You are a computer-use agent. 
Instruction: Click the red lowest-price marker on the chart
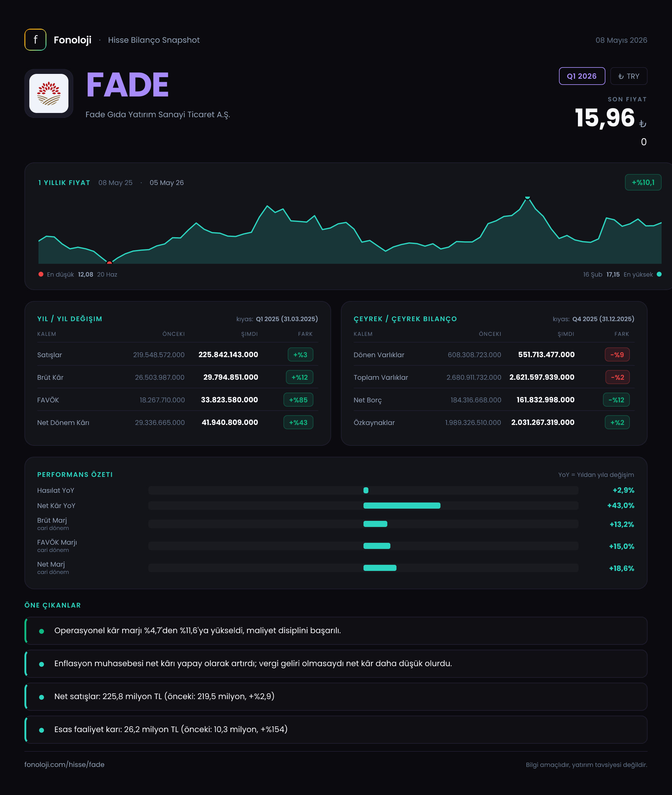pos(109,263)
